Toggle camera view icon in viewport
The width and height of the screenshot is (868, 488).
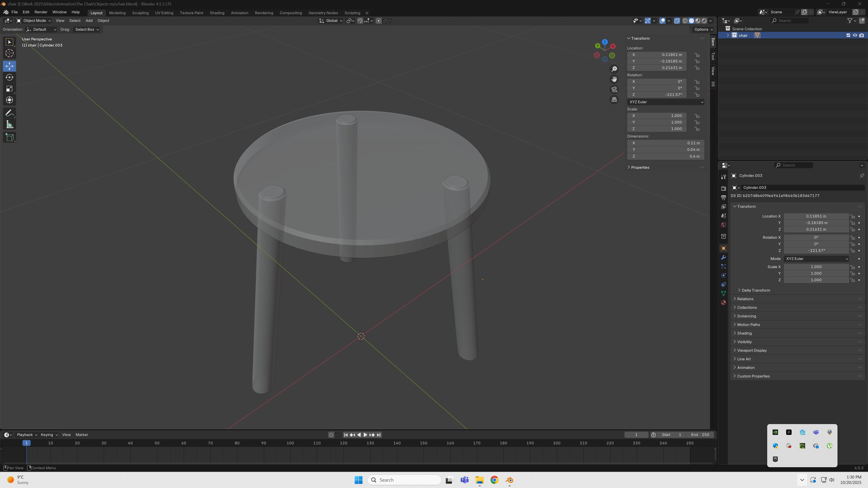click(x=614, y=90)
